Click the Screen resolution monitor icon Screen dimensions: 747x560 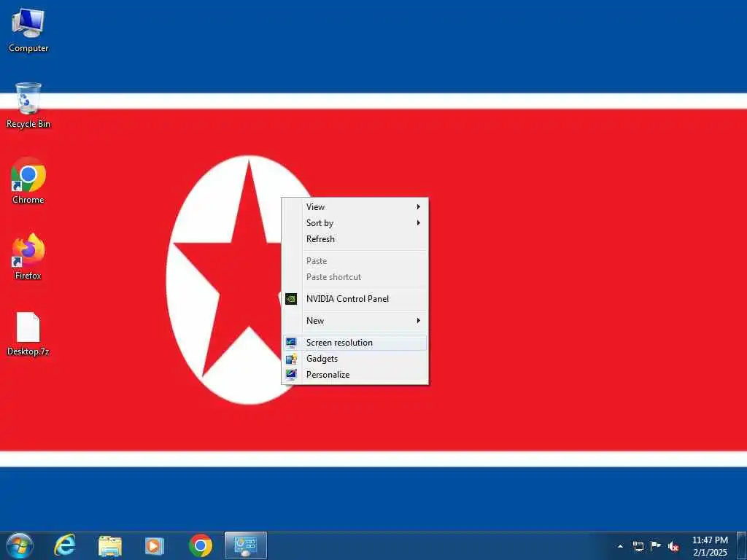(x=291, y=343)
